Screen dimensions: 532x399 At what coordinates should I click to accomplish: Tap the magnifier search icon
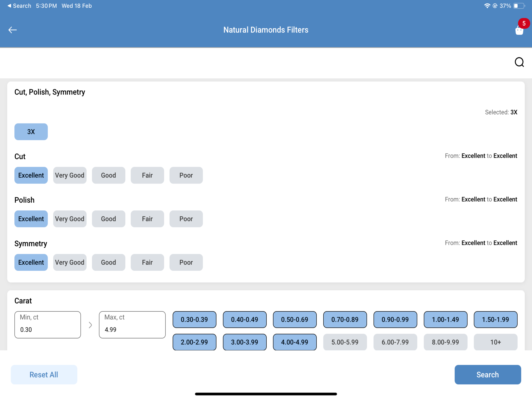[519, 62]
